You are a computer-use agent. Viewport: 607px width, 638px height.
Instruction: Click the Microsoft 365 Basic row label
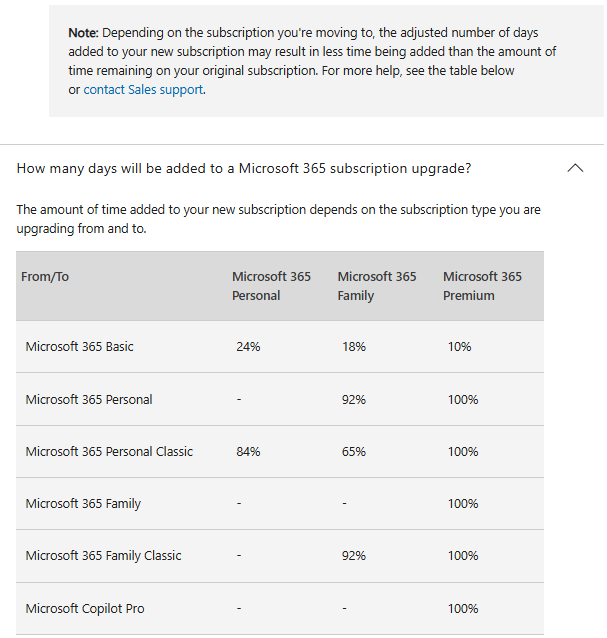[80, 347]
